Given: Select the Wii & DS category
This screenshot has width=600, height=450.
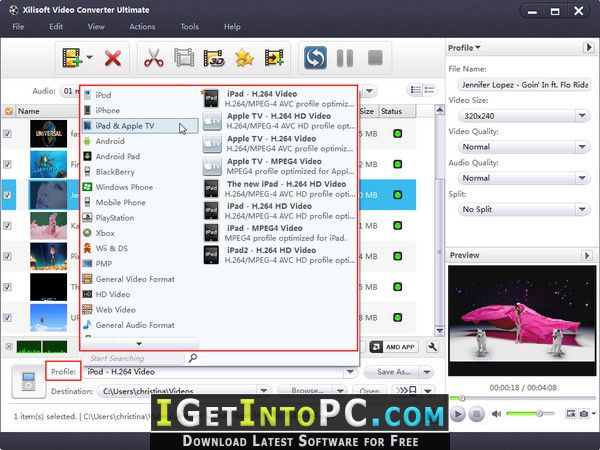Looking at the screenshot, I should tap(140, 248).
